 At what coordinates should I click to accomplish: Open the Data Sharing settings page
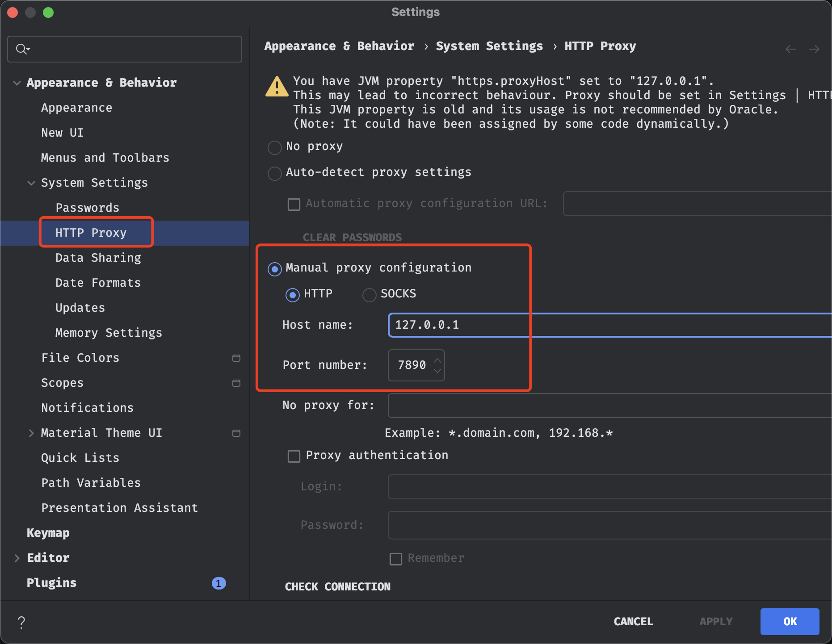[x=98, y=258]
